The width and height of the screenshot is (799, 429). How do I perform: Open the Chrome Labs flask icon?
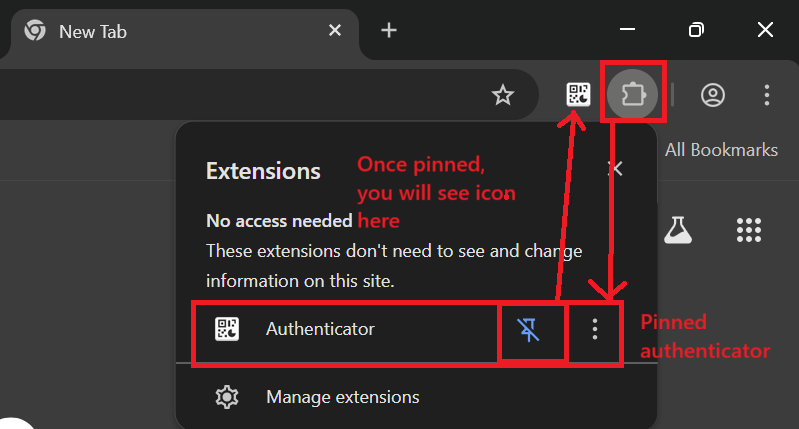point(679,229)
